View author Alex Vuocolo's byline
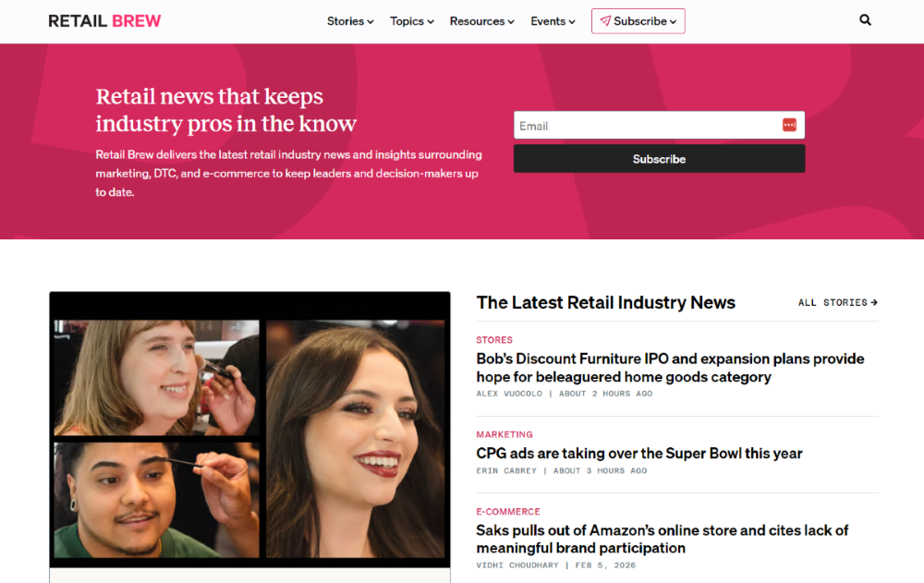The image size is (924, 583). 509,394
